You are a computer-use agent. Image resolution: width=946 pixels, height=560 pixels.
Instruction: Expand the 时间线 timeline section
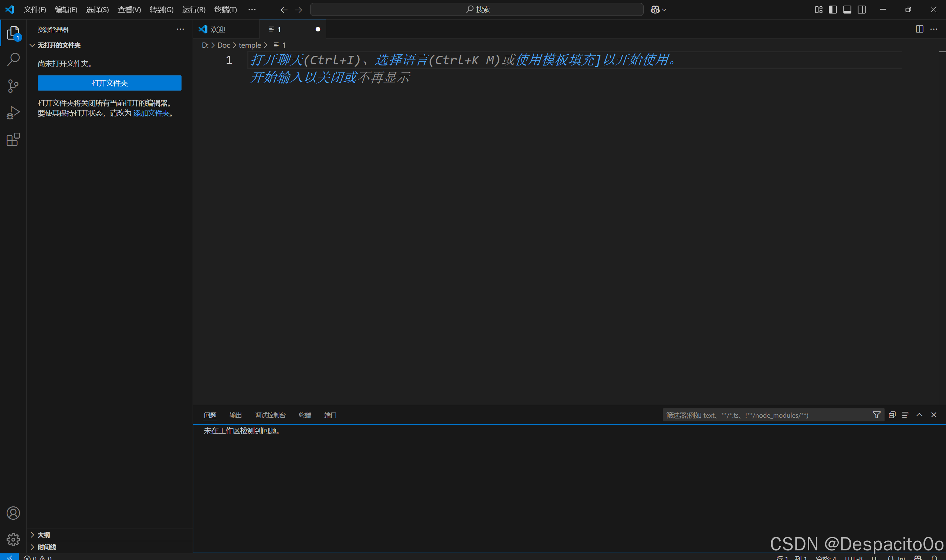tap(47, 547)
